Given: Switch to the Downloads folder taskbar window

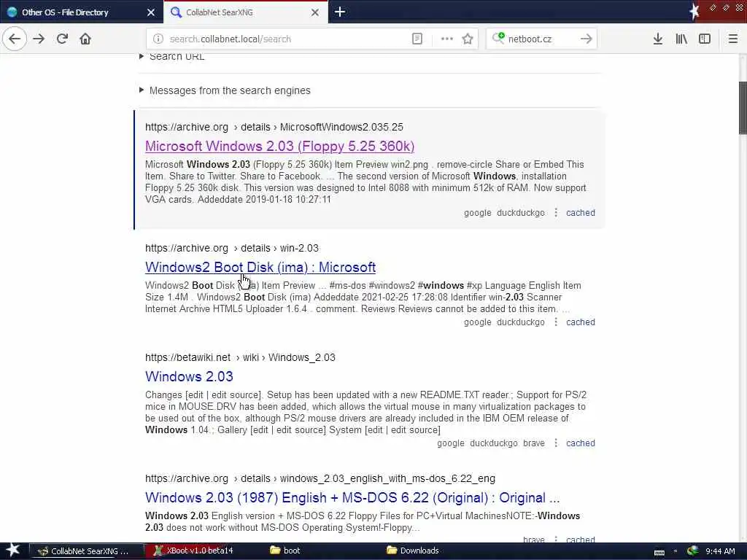Looking at the screenshot, I should (x=414, y=551).
